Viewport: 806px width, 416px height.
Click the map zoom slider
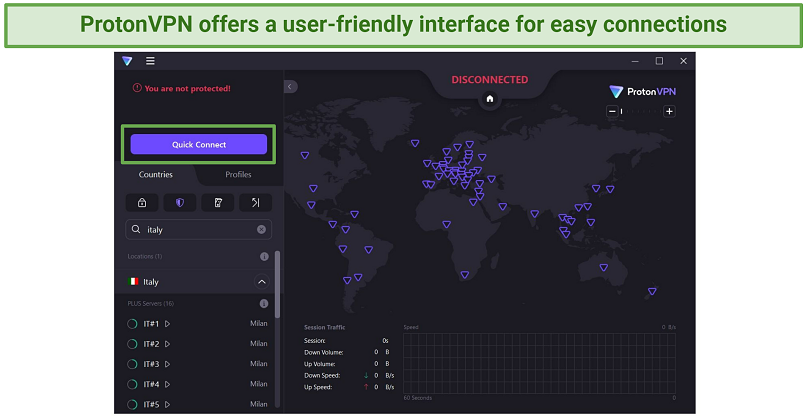tap(640, 111)
